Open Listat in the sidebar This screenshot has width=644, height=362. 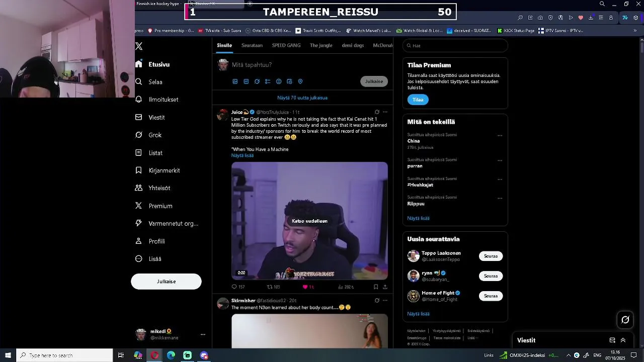[x=149, y=153]
